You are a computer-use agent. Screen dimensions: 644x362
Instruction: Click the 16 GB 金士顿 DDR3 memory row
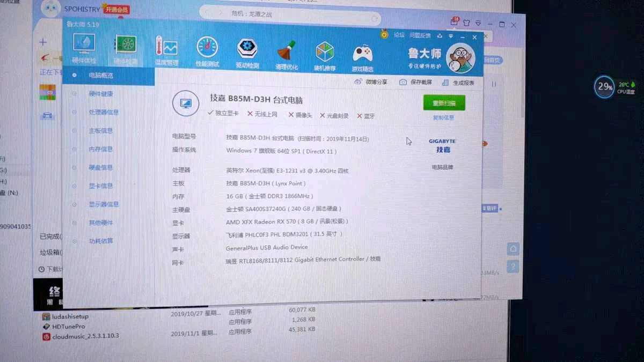click(269, 196)
